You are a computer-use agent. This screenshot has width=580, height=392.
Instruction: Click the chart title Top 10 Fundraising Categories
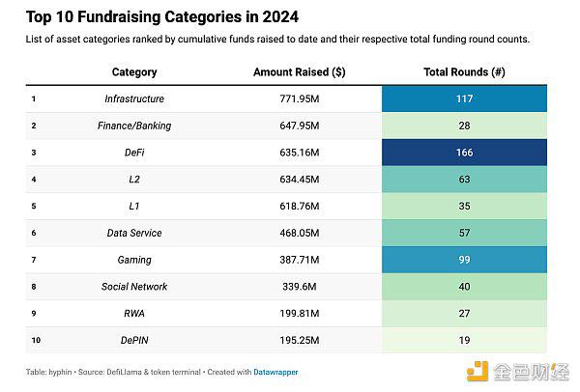pyautogui.click(x=161, y=16)
